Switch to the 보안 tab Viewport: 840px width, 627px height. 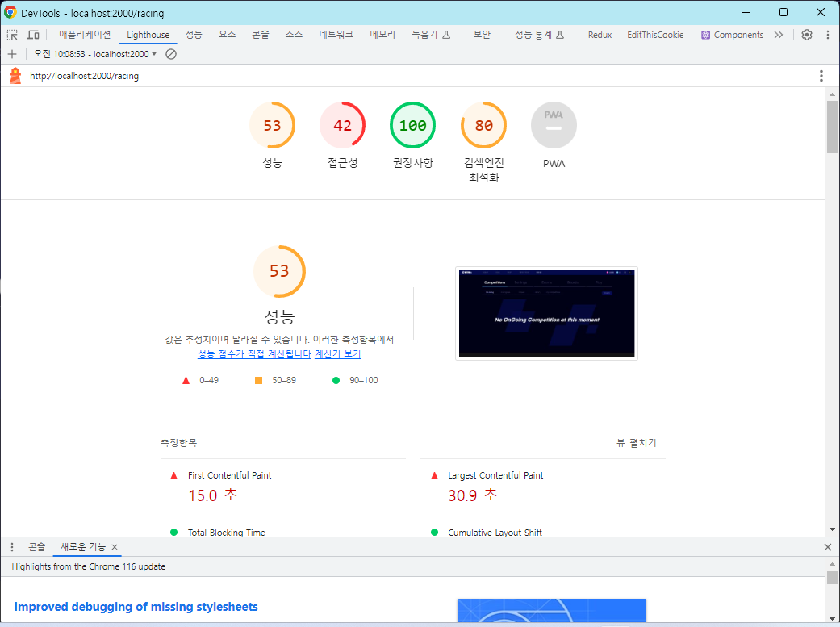[x=482, y=35]
